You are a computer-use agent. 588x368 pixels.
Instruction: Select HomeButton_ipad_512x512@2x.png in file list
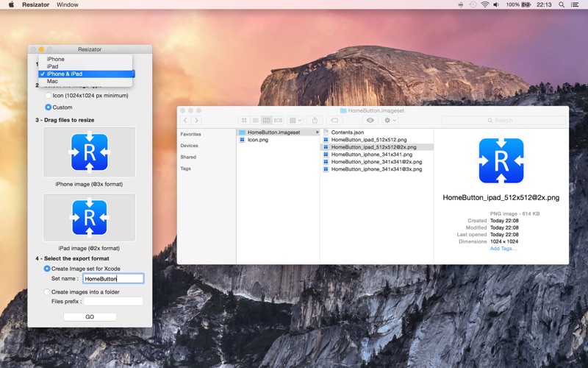(377, 147)
